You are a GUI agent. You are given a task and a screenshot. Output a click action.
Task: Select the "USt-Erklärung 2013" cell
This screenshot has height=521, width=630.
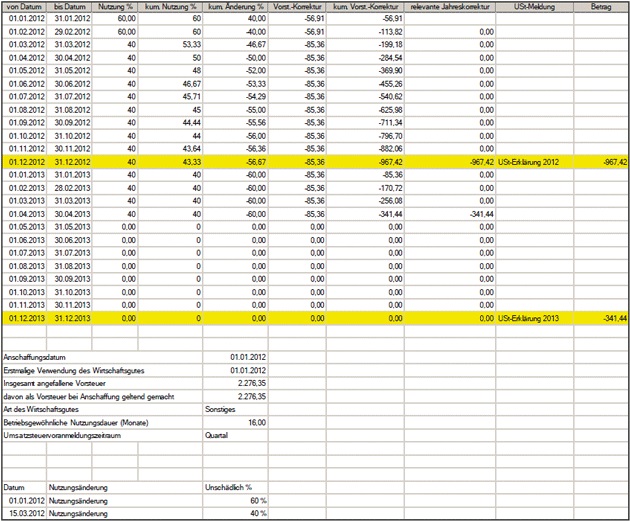[536, 317]
